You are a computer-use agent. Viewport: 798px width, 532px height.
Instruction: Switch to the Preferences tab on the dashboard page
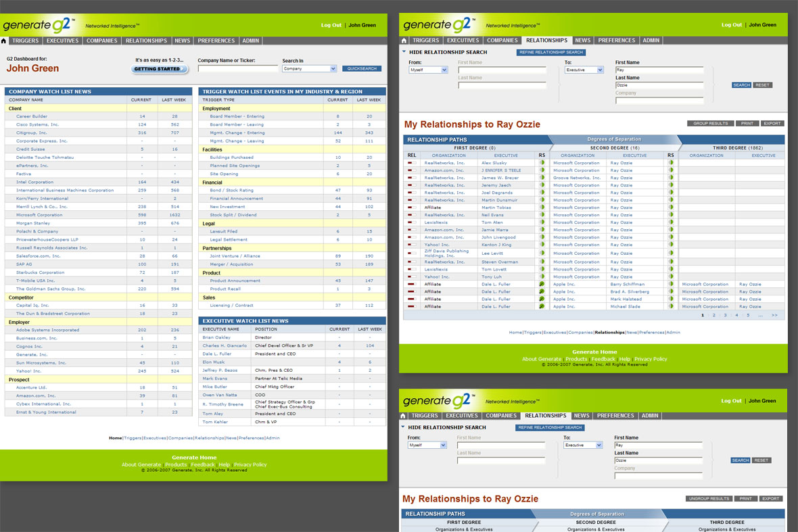(216, 41)
